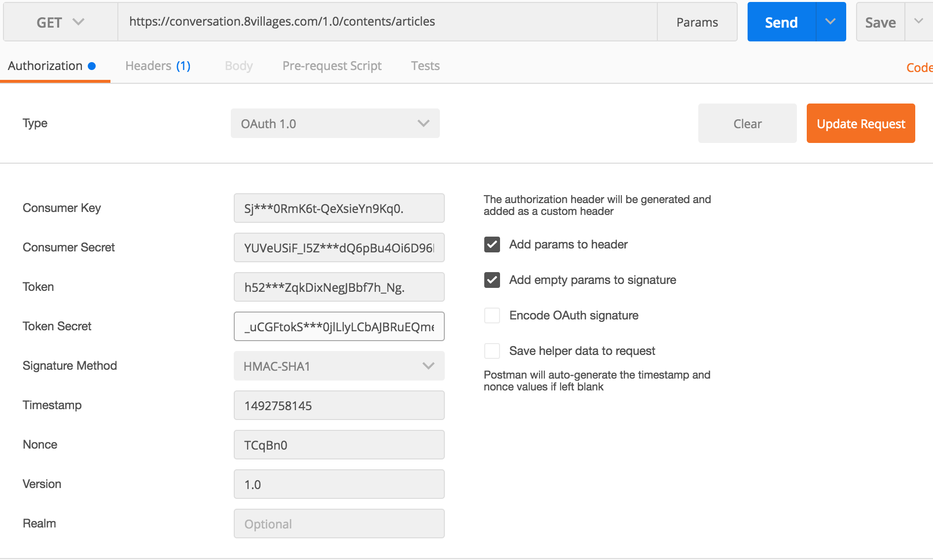Viewport: 933px width, 560px height.
Task: Click the Update Request button
Action: 861,124
